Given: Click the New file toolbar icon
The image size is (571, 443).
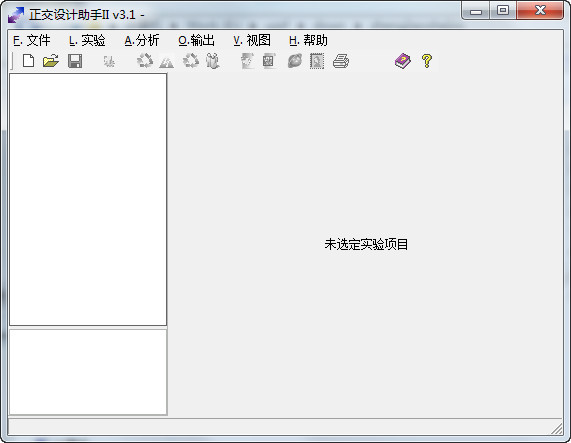Looking at the screenshot, I should 28,61.
